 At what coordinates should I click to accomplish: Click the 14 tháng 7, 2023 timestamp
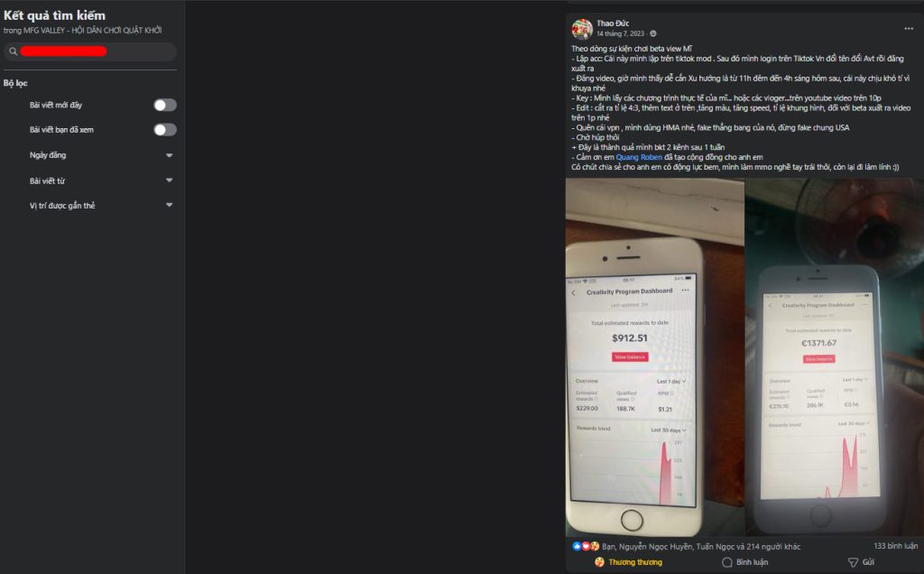(621, 33)
